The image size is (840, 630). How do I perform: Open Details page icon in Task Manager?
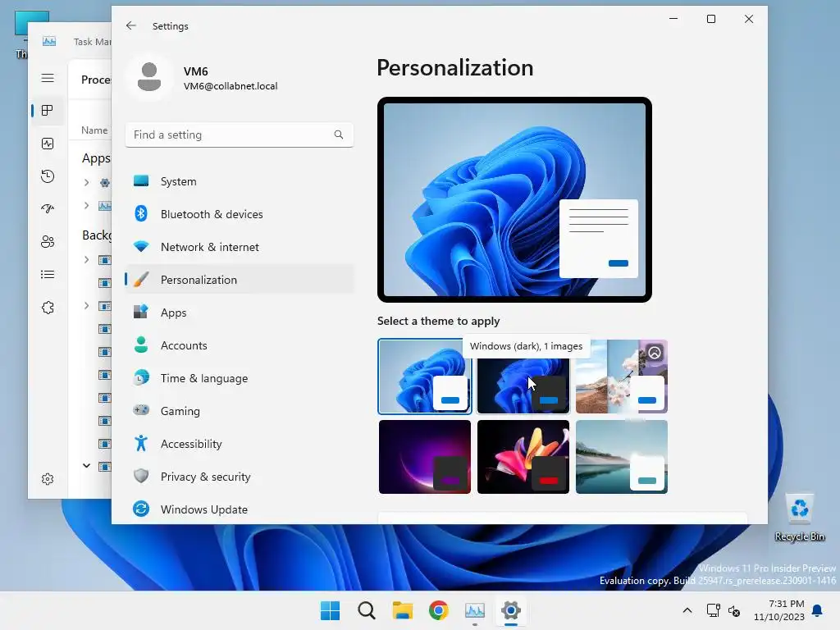pyautogui.click(x=48, y=275)
